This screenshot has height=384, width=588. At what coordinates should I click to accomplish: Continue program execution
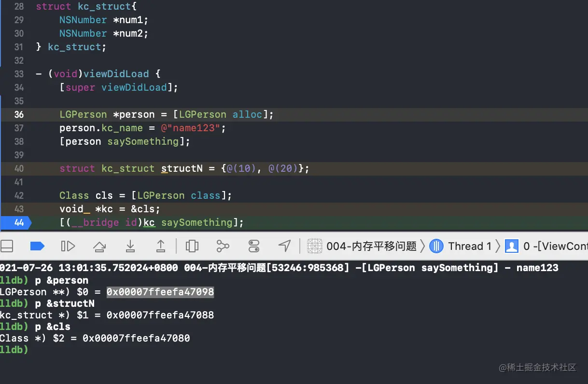[x=68, y=246]
